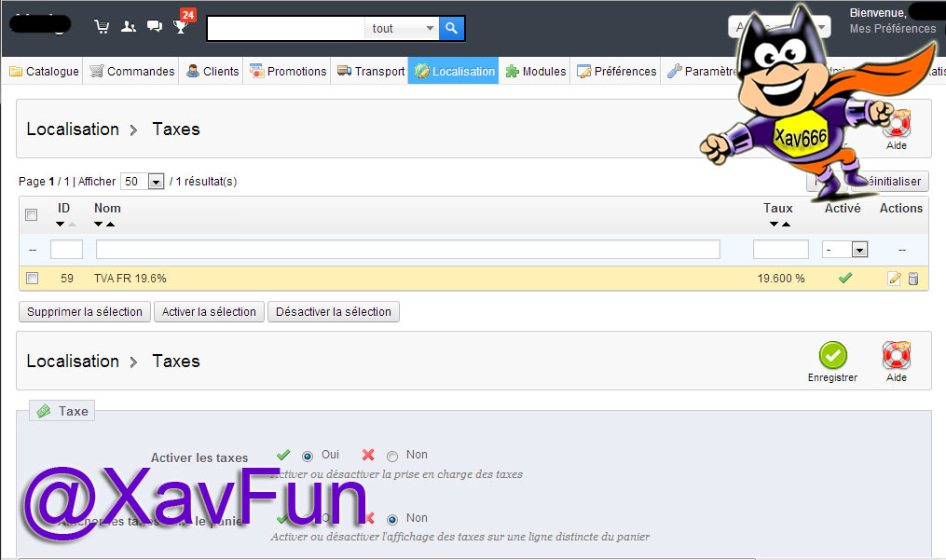Sort Taux column ascending arrow
946x560 pixels.
[x=786, y=224]
